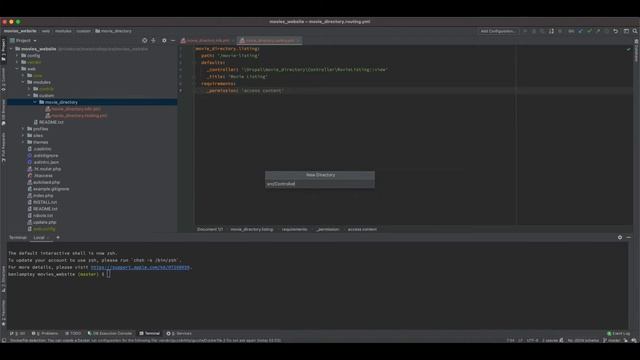Add new terminal session with plus icon
Screen dimensions: 640x360
(x=58, y=237)
